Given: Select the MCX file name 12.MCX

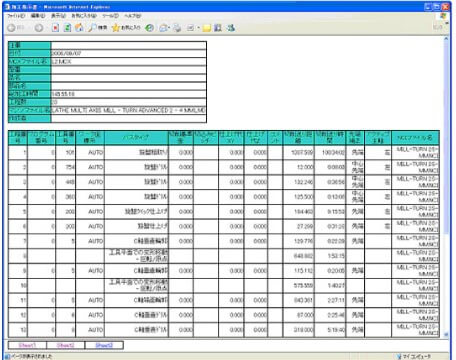Looking at the screenshot, I should pos(61,62).
